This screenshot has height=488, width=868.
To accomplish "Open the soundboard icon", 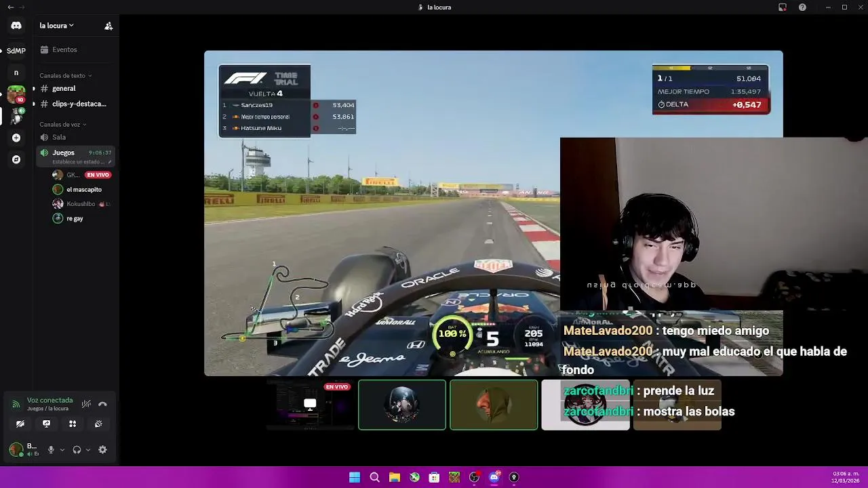I will click(98, 424).
